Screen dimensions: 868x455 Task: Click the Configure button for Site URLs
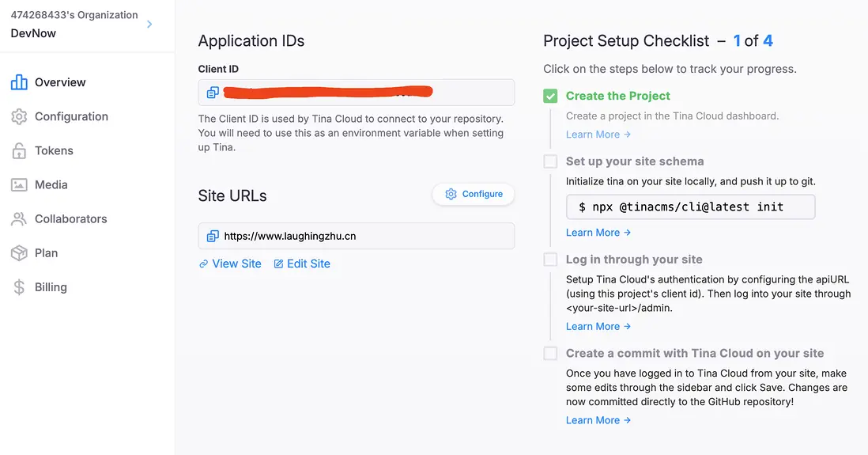pyautogui.click(x=474, y=194)
